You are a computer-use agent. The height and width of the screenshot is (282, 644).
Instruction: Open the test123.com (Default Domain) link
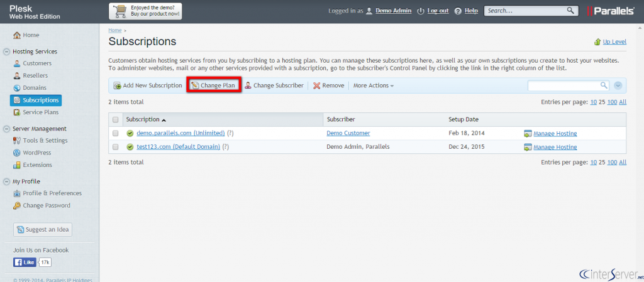(178, 147)
